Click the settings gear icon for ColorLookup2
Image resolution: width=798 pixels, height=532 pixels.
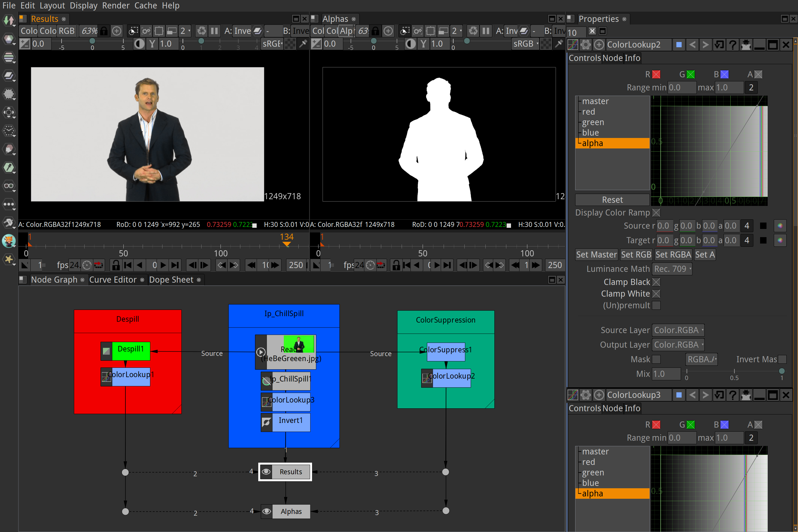click(586, 45)
